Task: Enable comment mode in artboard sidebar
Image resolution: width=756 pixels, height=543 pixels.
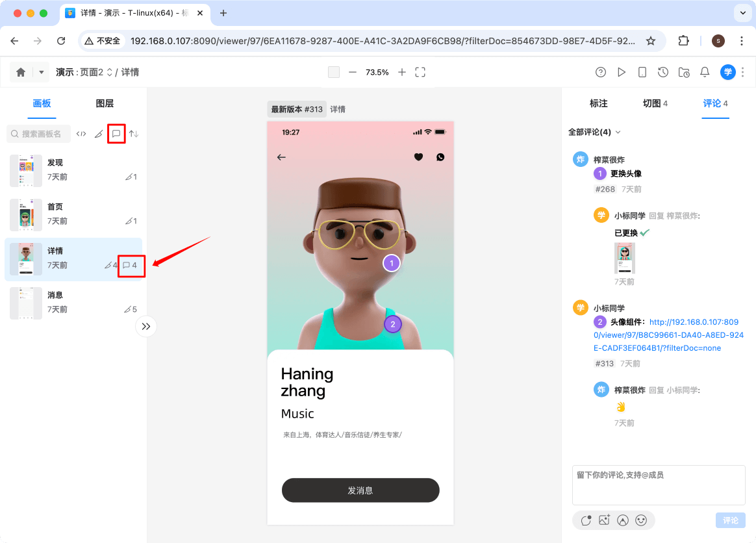Action: 117,134
